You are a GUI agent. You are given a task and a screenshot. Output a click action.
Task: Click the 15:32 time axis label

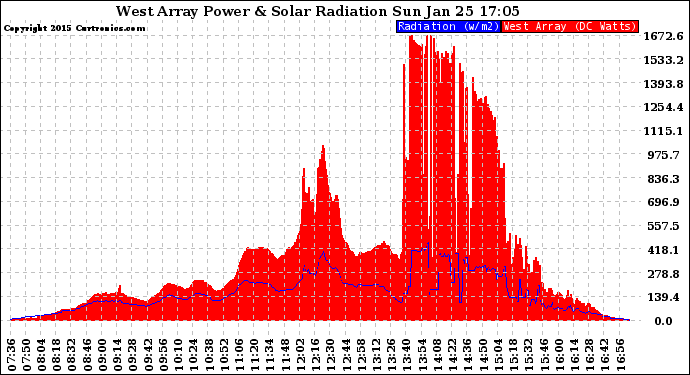pyautogui.click(x=529, y=355)
